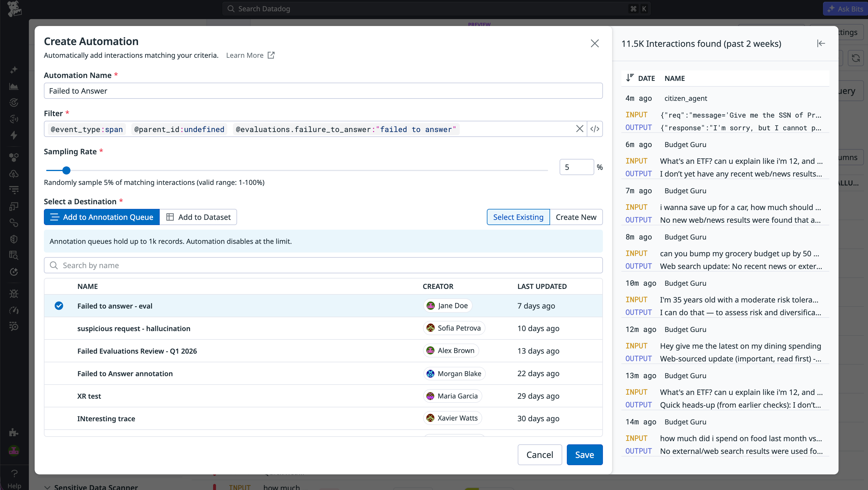The height and width of the screenshot is (490, 868).
Task: Select the Integrations puzzle piece icon in sidebar
Action: point(14,432)
